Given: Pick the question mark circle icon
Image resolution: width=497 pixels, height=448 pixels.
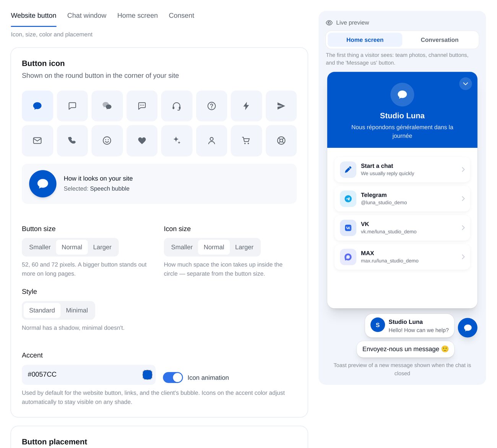Looking at the screenshot, I should (211, 106).
